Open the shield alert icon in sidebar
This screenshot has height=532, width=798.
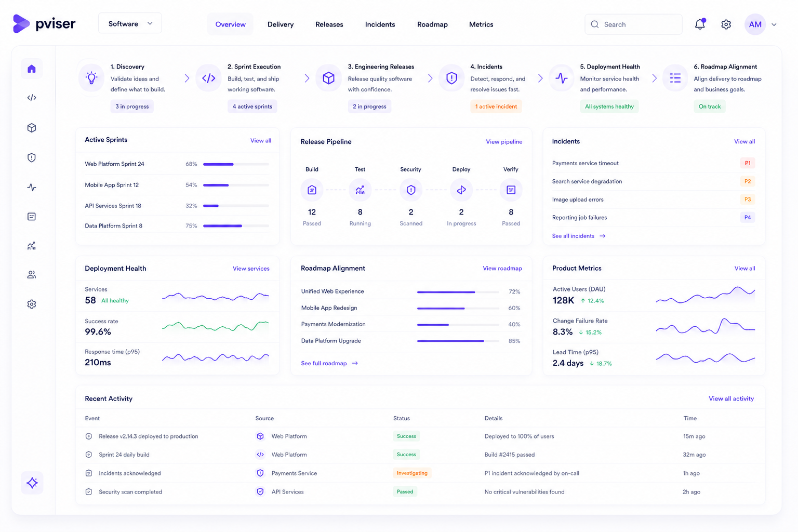click(x=32, y=157)
